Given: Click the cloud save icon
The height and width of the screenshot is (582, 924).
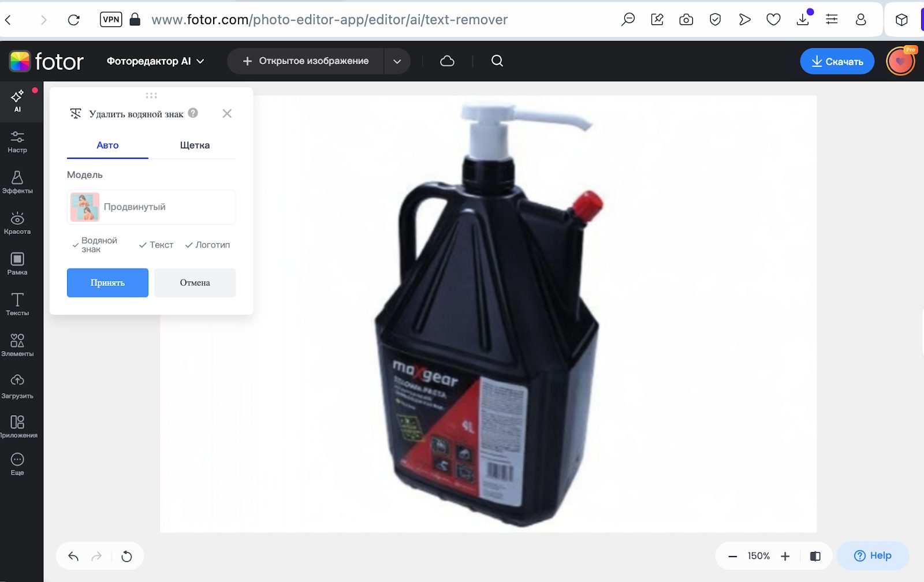Looking at the screenshot, I should tap(447, 61).
